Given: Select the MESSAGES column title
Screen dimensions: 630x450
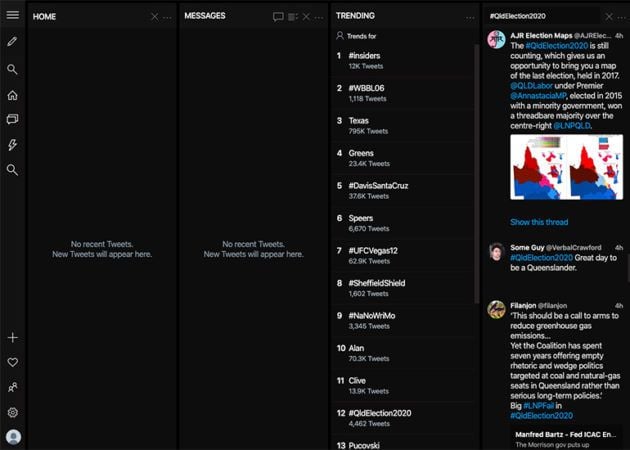Looking at the screenshot, I should pyautogui.click(x=205, y=16).
